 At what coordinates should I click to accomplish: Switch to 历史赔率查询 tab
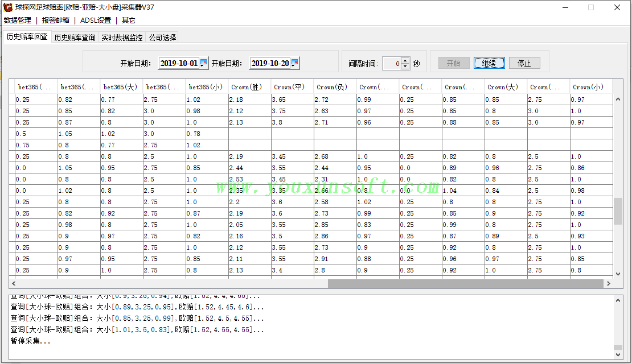75,38
